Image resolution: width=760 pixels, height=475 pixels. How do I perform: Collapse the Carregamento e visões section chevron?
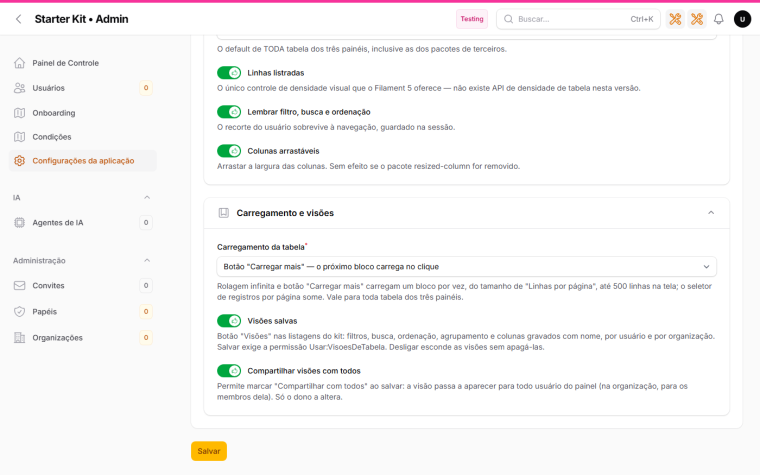[711, 213]
